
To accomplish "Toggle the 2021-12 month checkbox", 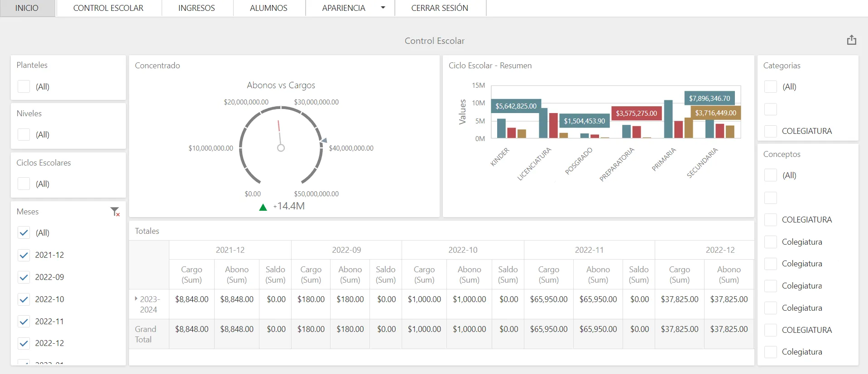I will pyautogui.click(x=24, y=255).
